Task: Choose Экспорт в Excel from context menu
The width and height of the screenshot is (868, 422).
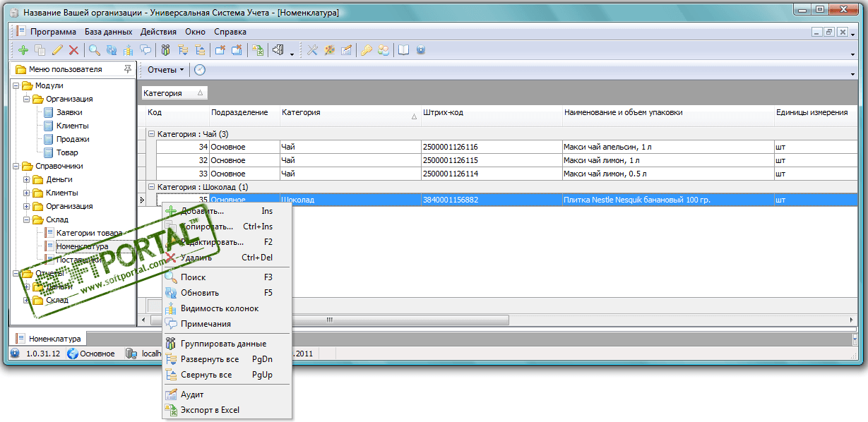Action: [x=210, y=410]
